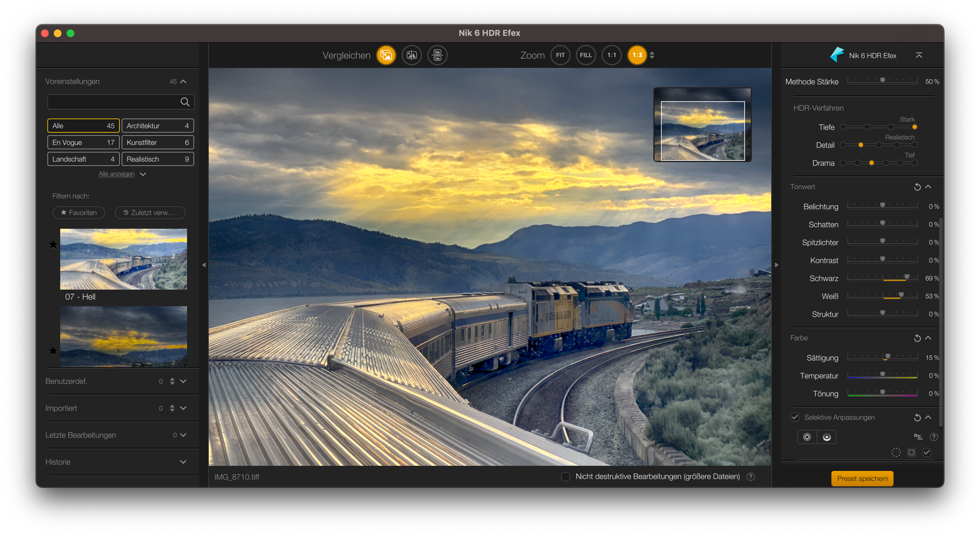Click the search magnifier icon in Voreinstellungen
This screenshot has height=535, width=980.
tap(185, 102)
